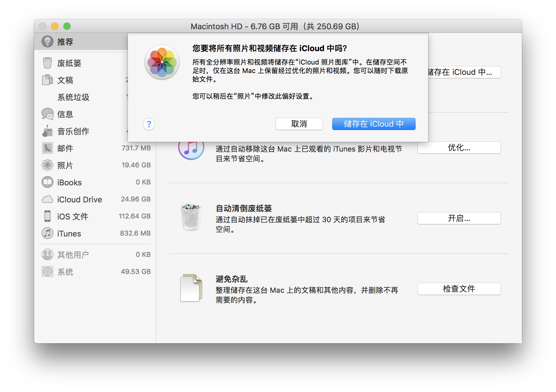
Task: Click the 731.7 MB size value
Action: coord(136,148)
